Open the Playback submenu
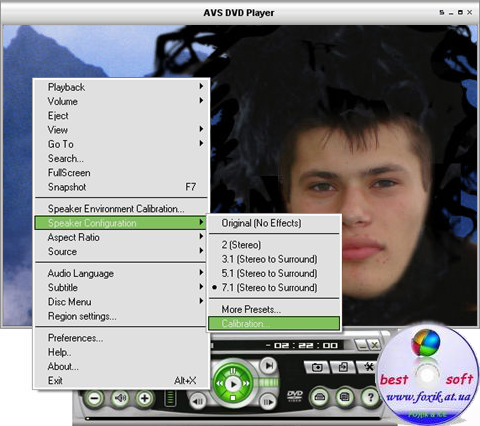This screenshot has height=426, width=480. [x=122, y=87]
